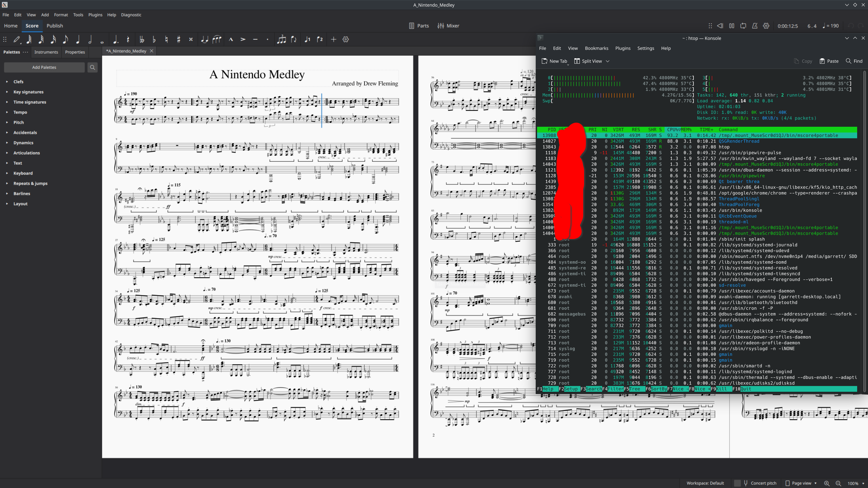Image resolution: width=868 pixels, height=488 pixels.
Task: Select the Voice 2 icon
Action: tap(320, 39)
